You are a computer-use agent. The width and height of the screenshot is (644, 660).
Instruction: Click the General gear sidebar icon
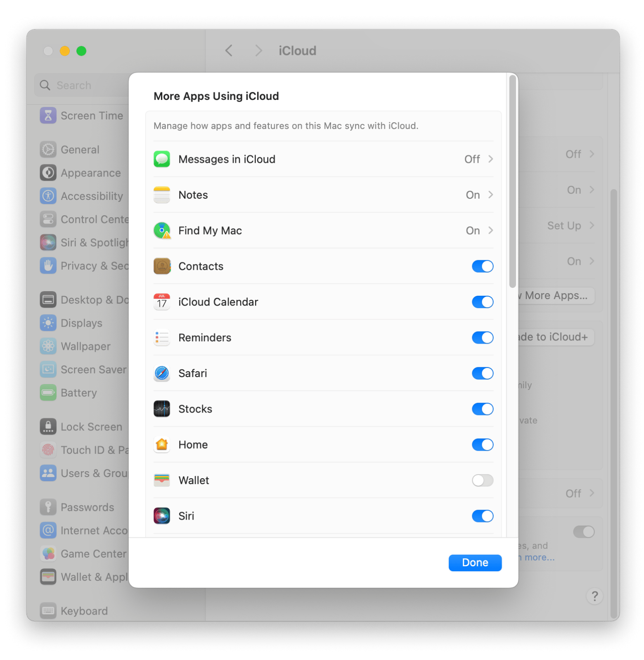click(48, 150)
